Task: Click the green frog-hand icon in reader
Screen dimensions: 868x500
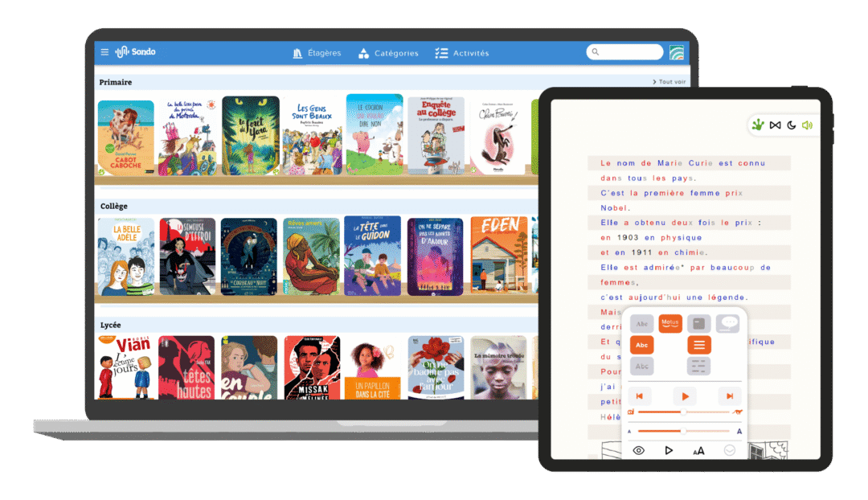Action: click(758, 125)
